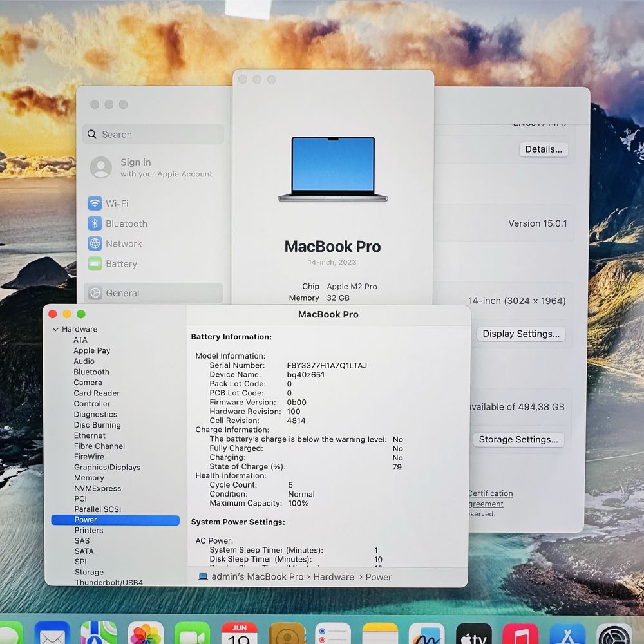Select Parallel SCSI in the Hardware list

pyautogui.click(x=97, y=509)
